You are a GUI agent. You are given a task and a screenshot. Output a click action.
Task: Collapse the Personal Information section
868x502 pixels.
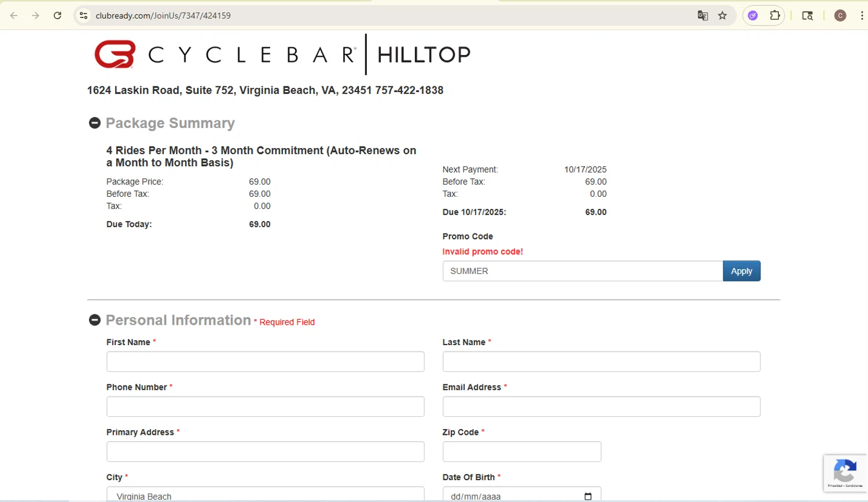tap(95, 320)
